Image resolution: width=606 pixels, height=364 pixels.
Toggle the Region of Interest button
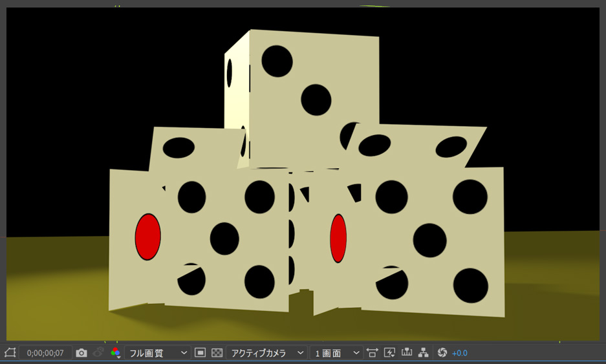pyautogui.click(x=200, y=352)
